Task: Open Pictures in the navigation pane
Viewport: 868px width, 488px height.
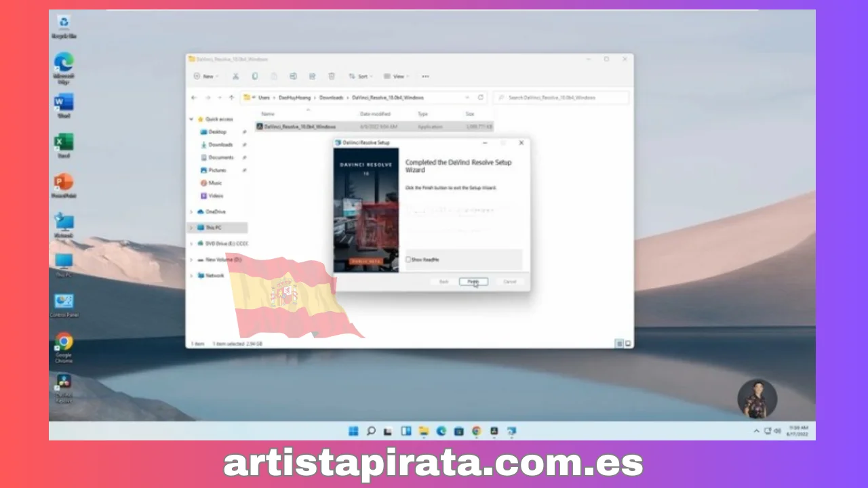Action: coord(218,170)
